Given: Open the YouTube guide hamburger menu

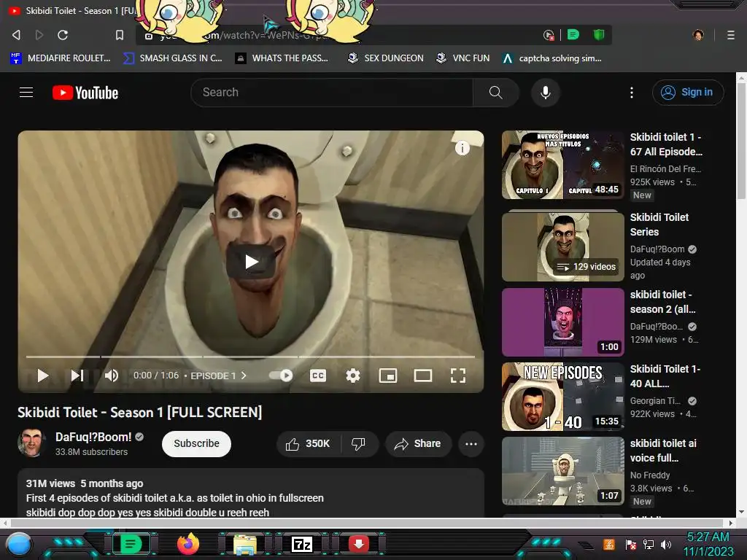Looking at the screenshot, I should point(26,93).
